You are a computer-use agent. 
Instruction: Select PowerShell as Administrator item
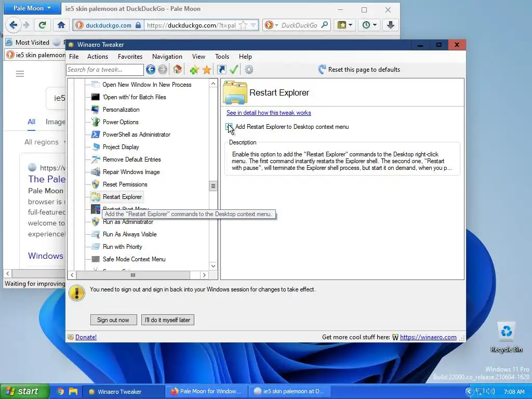[x=137, y=135]
